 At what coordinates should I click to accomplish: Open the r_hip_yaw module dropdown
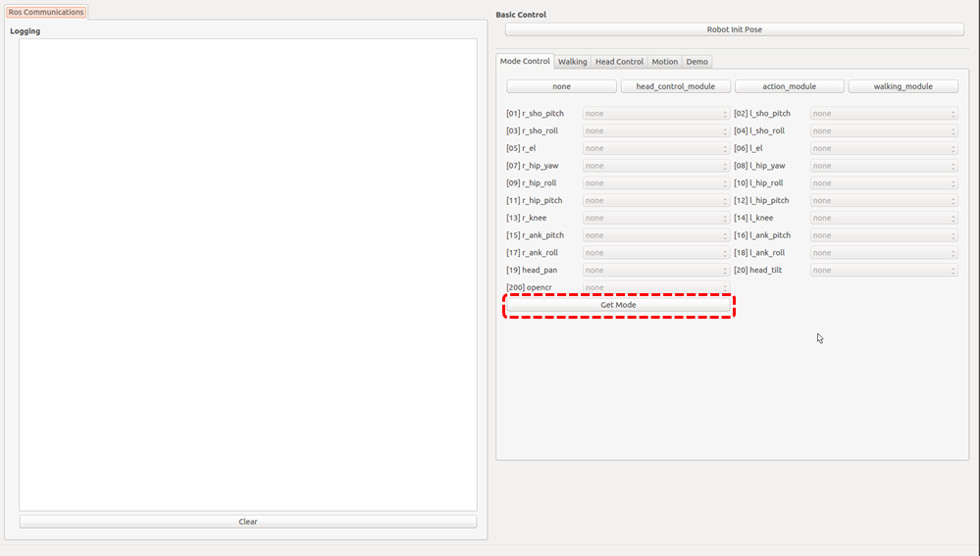click(656, 166)
